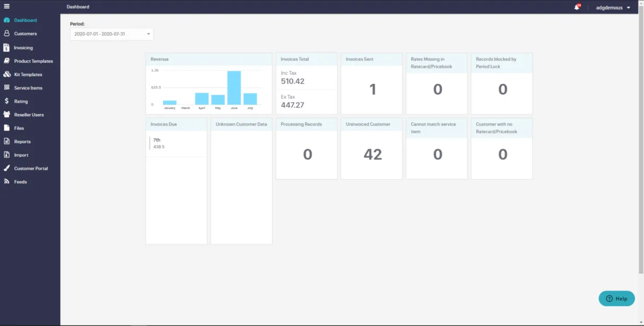Click the Customer Portal brush icon

[x=6, y=168]
